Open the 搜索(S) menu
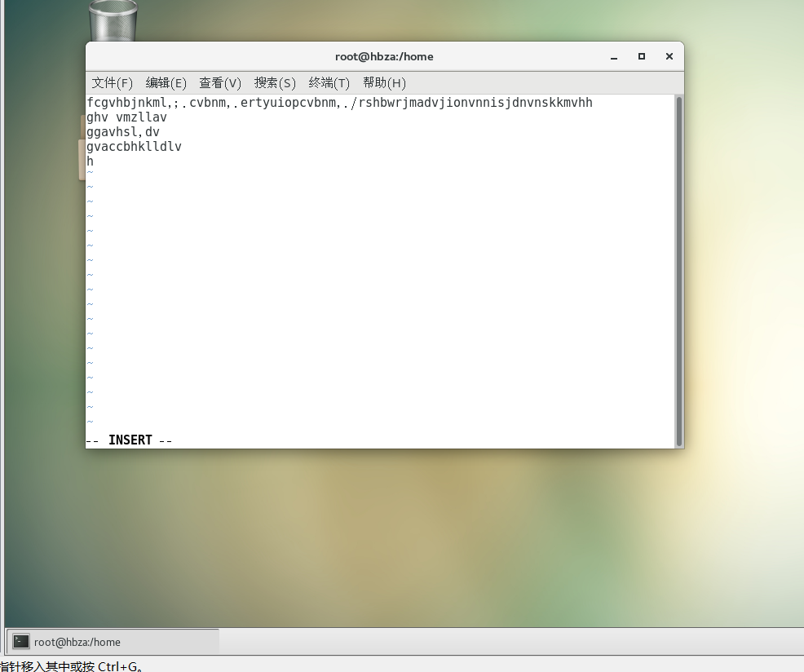 tap(275, 83)
